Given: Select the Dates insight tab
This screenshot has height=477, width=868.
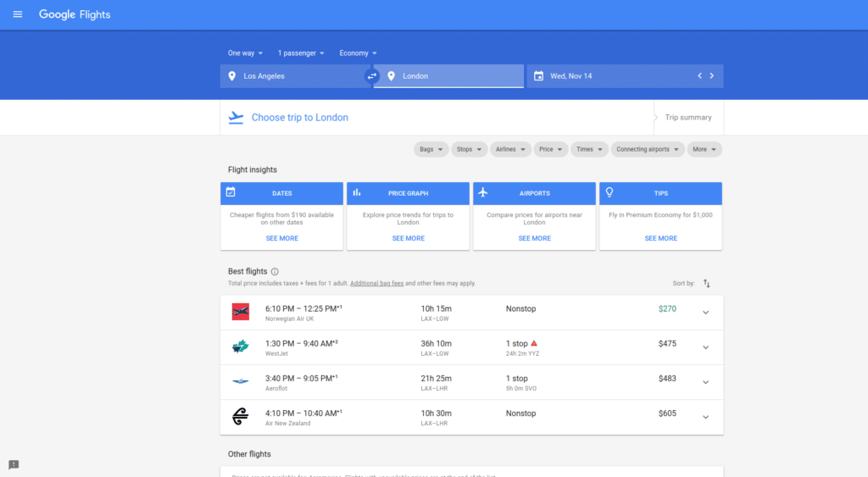Looking at the screenshot, I should click(281, 194).
